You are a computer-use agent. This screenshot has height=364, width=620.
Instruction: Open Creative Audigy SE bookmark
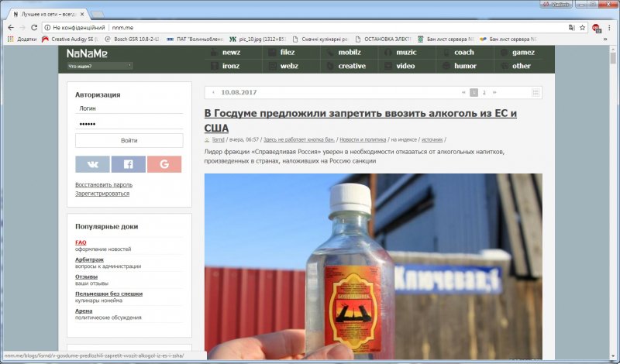pos(70,39)
